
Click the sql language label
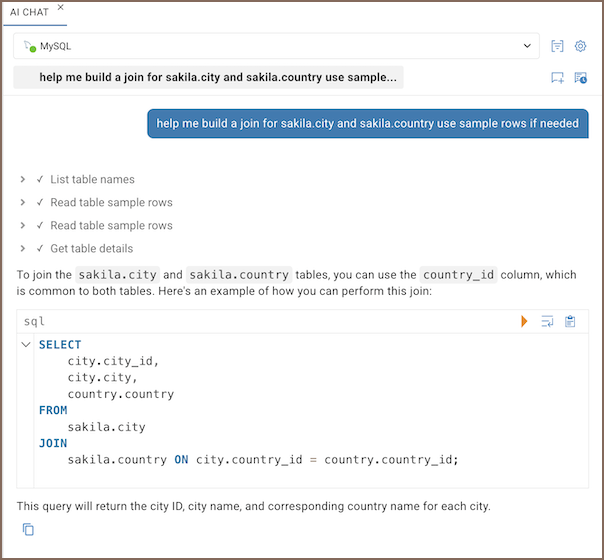coord(34,321)
